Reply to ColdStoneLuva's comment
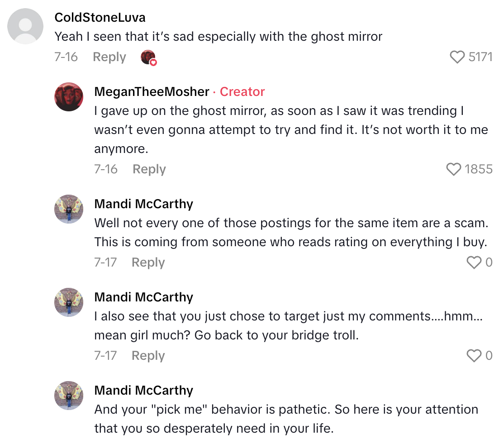504x439 pixels. 109,57
